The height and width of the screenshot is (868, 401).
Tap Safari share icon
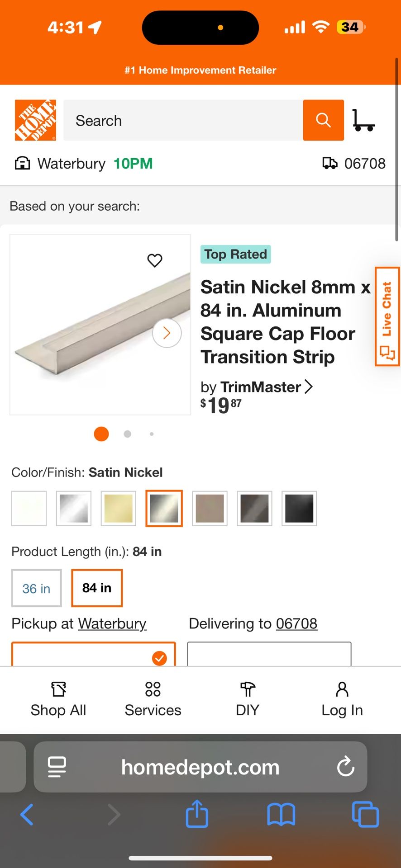197,814
